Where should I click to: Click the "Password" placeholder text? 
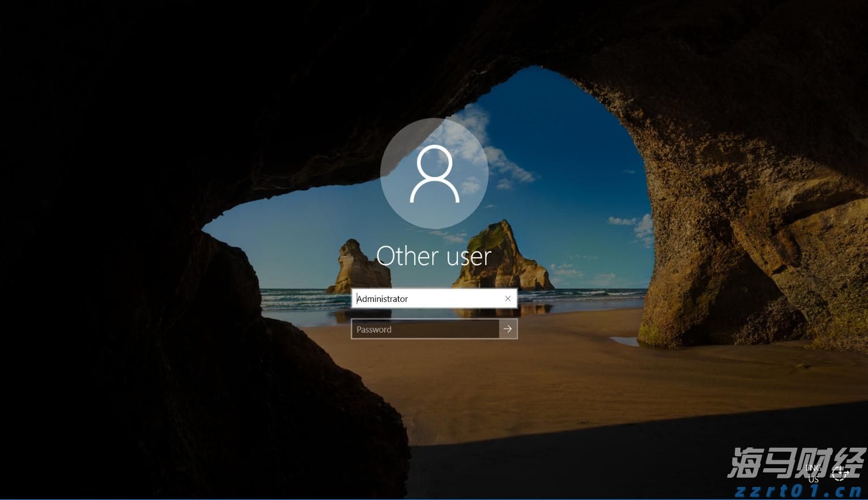click(374, 329)
